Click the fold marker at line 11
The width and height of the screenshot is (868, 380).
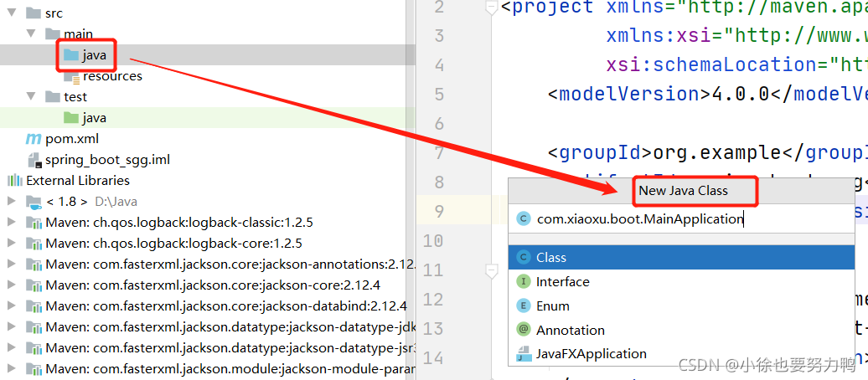(x=490, y=270)
